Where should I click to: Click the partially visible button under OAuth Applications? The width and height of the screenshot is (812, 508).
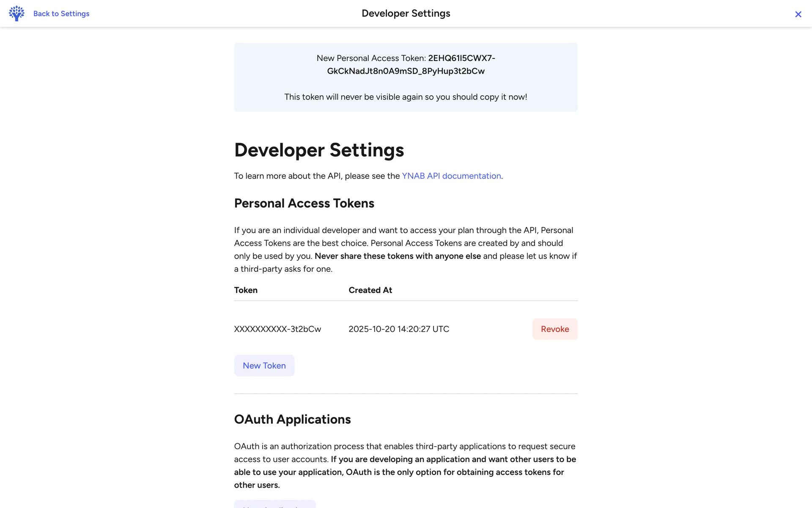274,505
